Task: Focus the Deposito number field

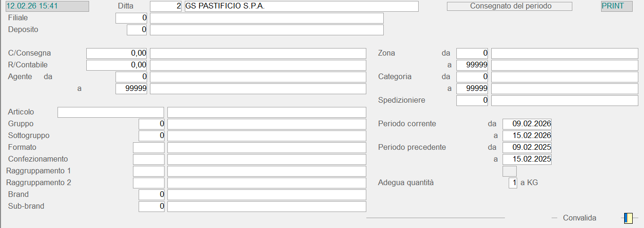Action: click(137, 30)
